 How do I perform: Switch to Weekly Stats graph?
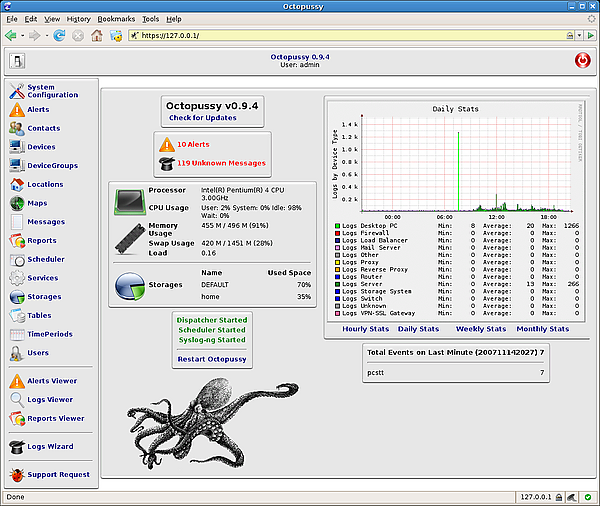pyautogui.click(x=480, y=329)
